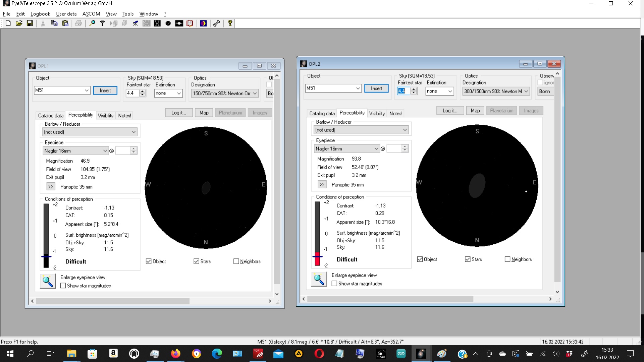The image size is (644, 362).
Task: Open Firefox from the taskbar
Action: tap(175, 354)
